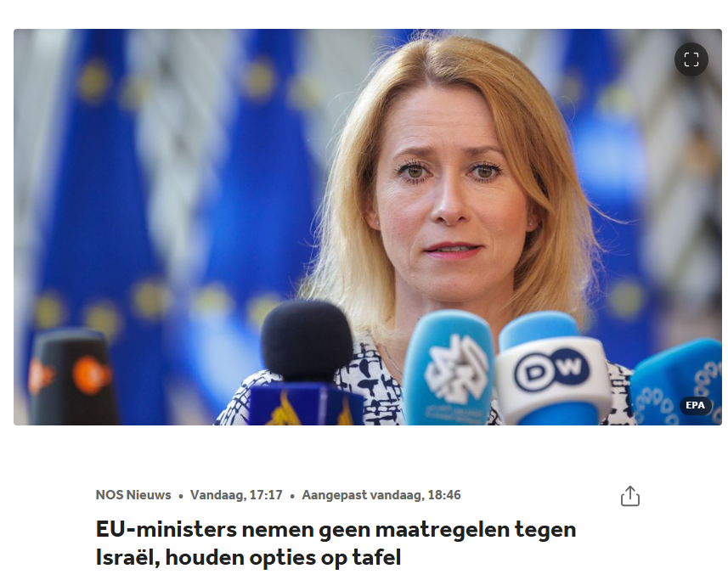Click the black foam microphone windscreen
The width and height of the screenshot is (728, 580).
pos(307,341)
